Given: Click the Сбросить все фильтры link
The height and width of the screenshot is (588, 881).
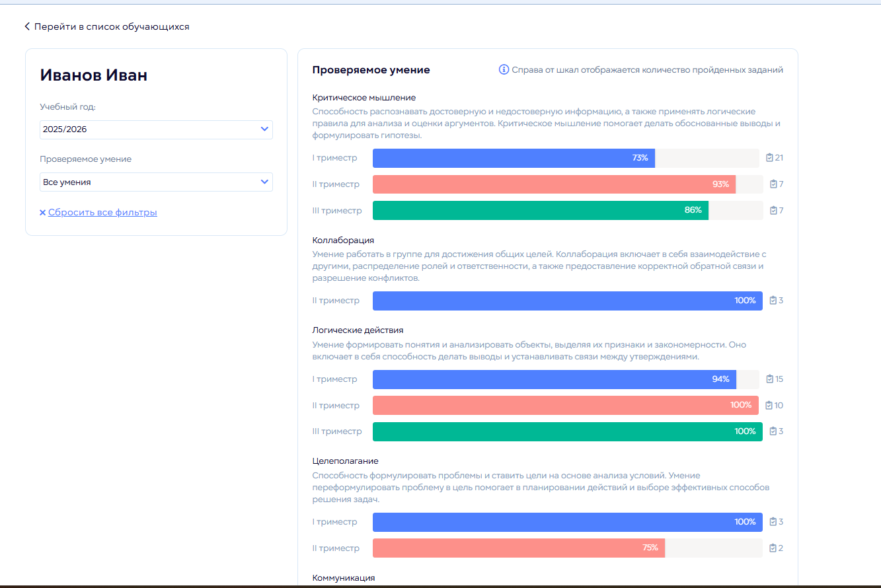Looking at the screenshot, I should pos(102,213).
